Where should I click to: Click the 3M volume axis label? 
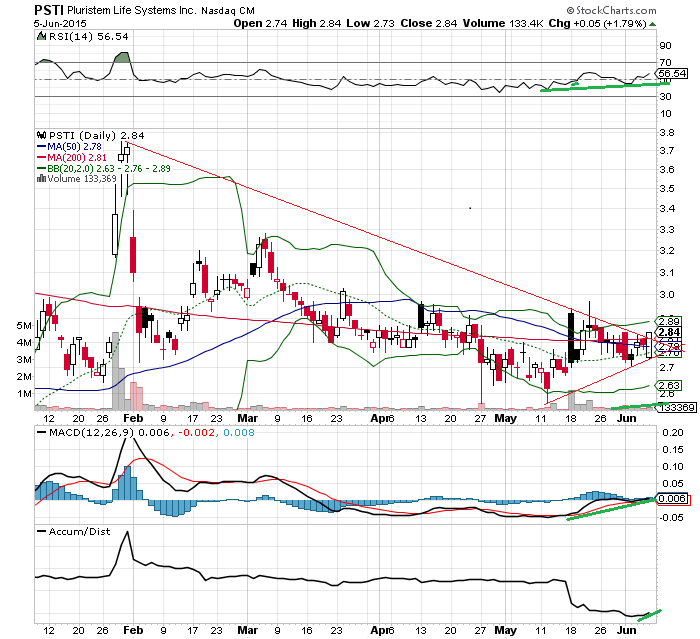click(x=24, y=359)
